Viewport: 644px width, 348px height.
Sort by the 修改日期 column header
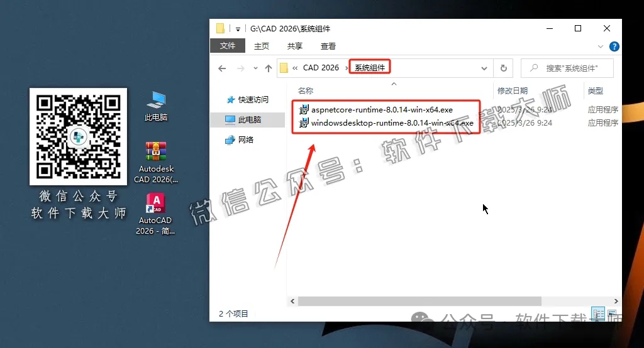[x=512, y=90]
